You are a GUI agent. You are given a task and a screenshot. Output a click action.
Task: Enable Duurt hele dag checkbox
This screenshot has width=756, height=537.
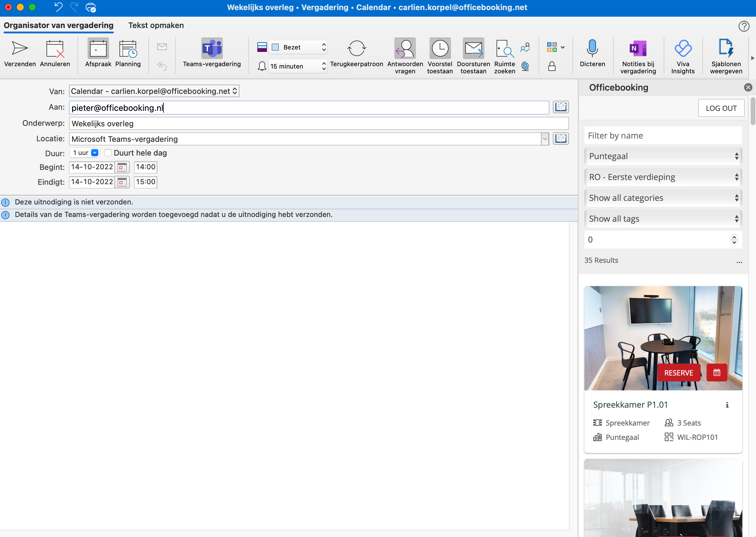(x=108, y=153)
